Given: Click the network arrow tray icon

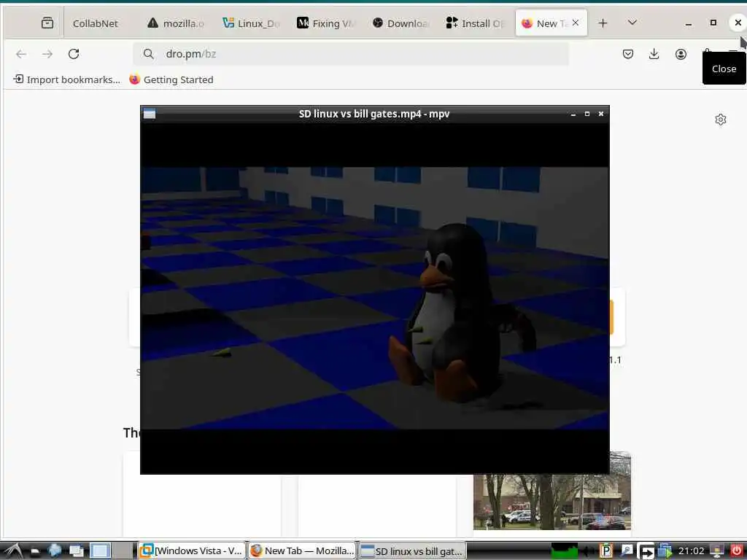Looking at the screenshot, I should tap(646, 551).
